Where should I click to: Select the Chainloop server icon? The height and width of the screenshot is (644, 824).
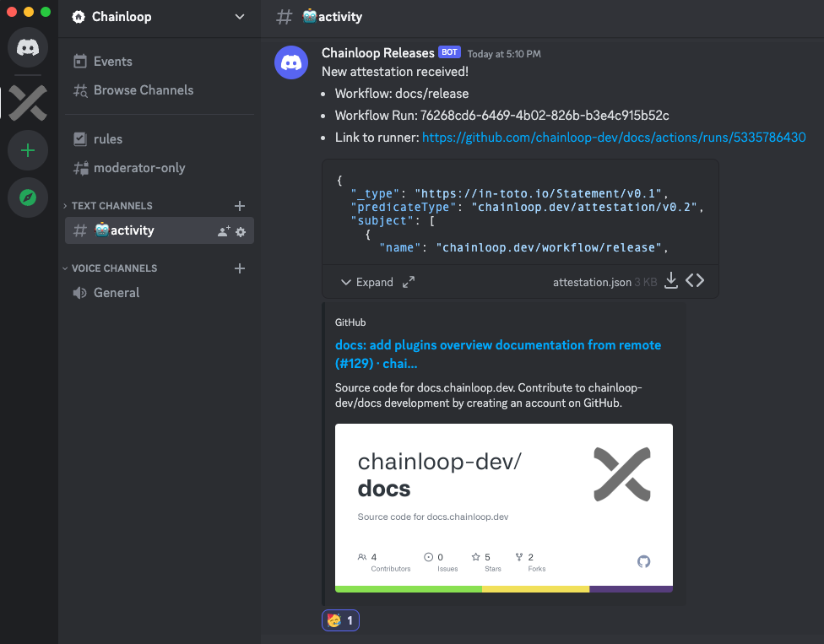coord(28,102)
